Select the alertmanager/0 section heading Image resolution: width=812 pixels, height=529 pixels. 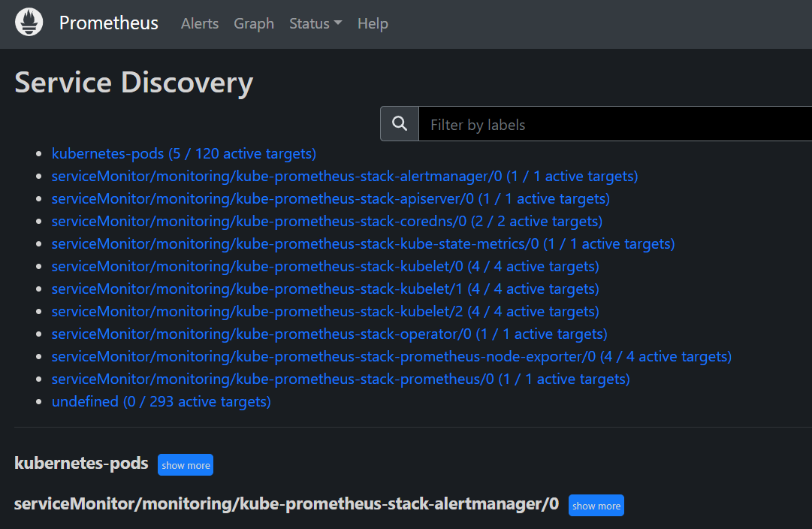[286, 504]
